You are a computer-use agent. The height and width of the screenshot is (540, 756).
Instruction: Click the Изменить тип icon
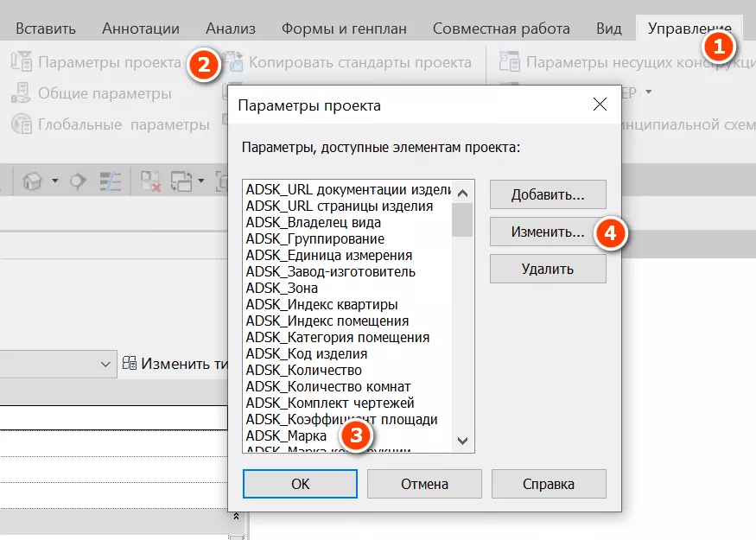pyautogui.click(x=130, y=364)
